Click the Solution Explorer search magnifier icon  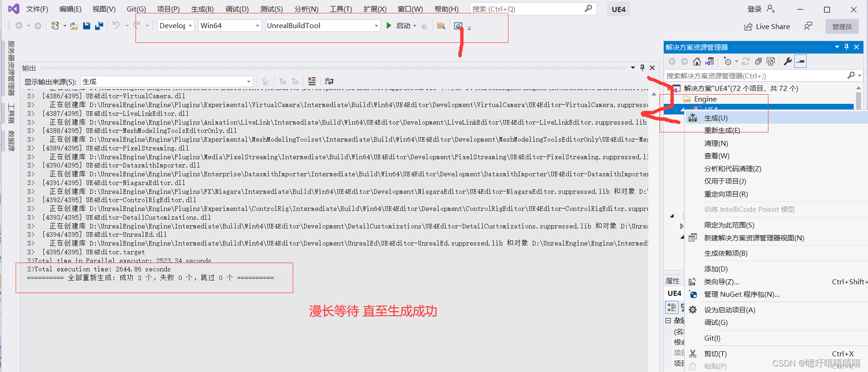(x=851, y=75)
